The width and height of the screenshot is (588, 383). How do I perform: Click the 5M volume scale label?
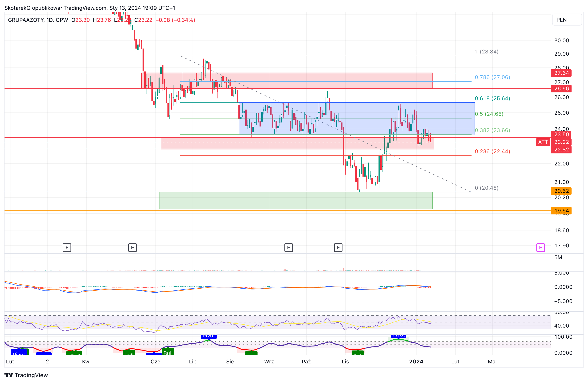coord(558,257)
